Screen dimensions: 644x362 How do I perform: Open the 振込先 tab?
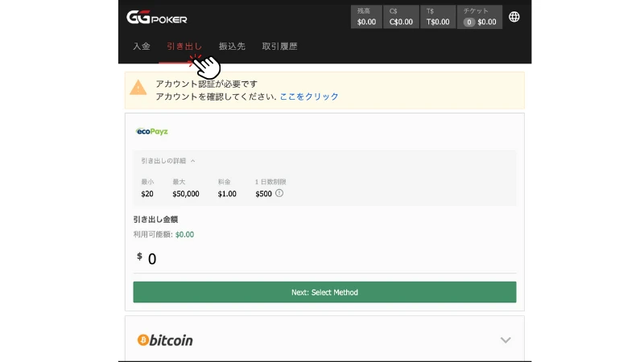click(x=232, y=47)
